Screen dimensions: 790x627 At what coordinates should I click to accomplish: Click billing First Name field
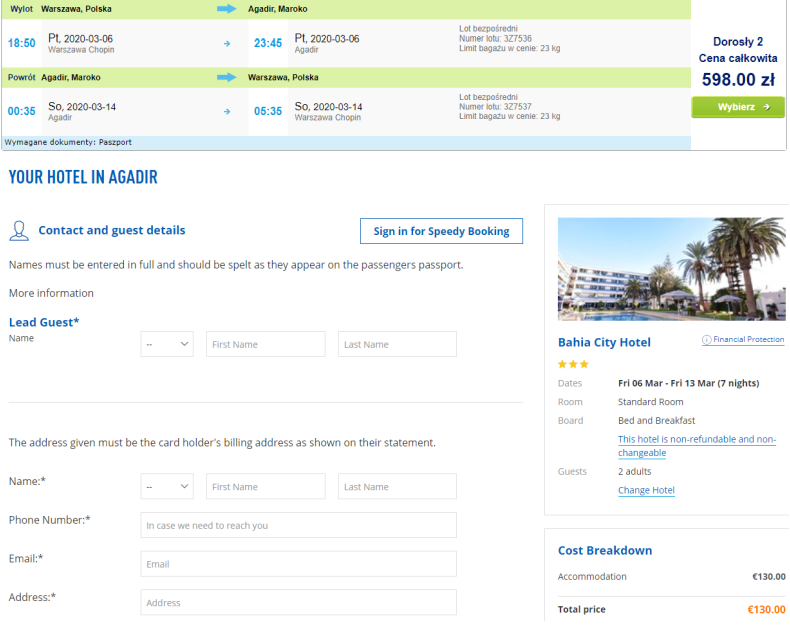pyautogui.click(x=266, y=486)
